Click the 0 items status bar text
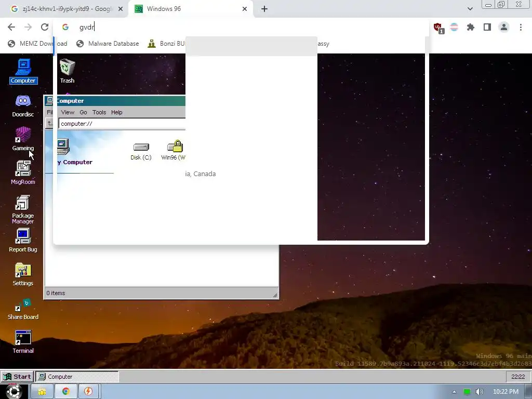 56,293
